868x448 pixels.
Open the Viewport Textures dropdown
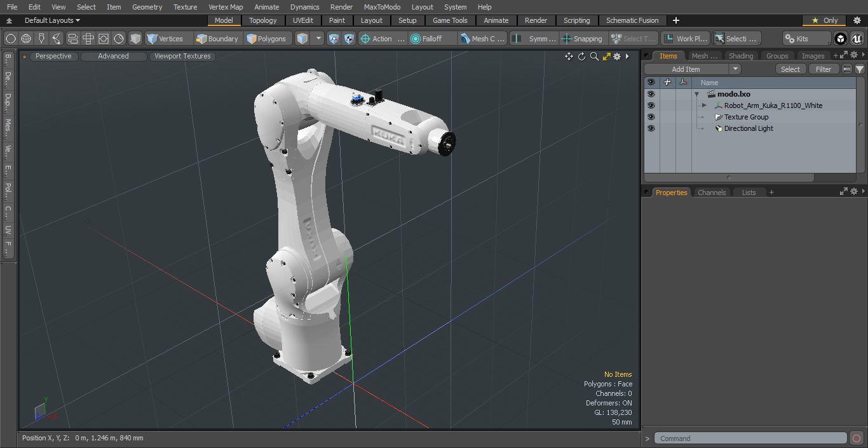point(182,56)
